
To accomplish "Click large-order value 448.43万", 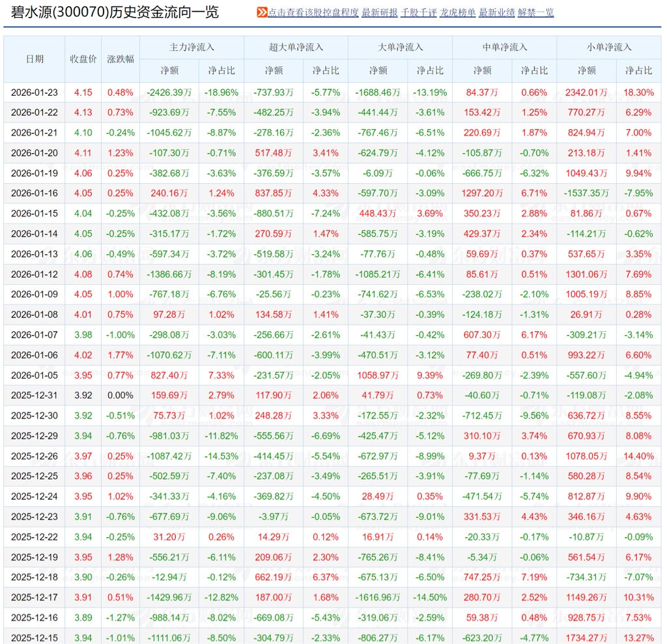I will tap(378, 213).
